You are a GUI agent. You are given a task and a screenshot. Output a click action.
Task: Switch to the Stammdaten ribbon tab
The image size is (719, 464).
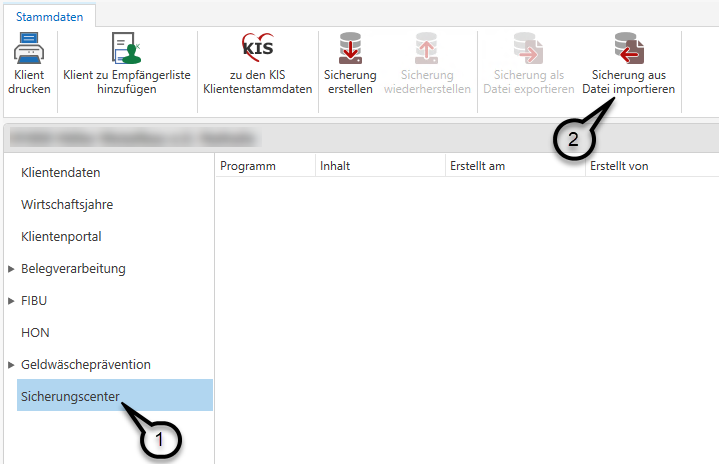[x=48, y=15]
